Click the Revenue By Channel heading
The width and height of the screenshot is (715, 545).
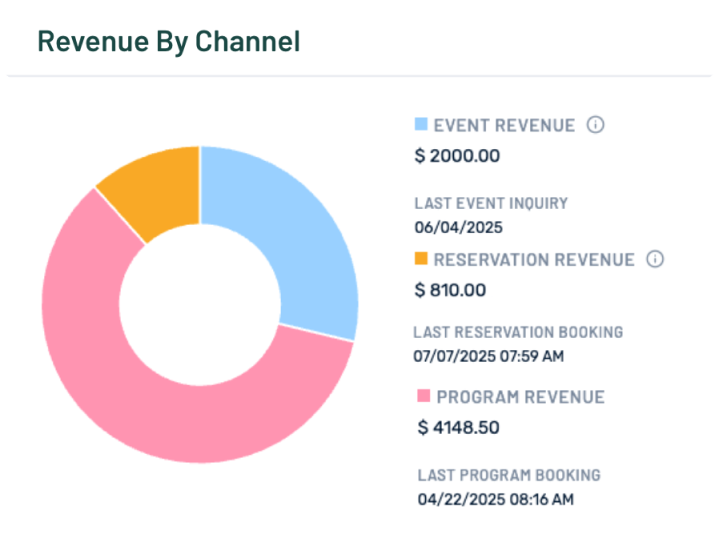click(x=169, y=41)
